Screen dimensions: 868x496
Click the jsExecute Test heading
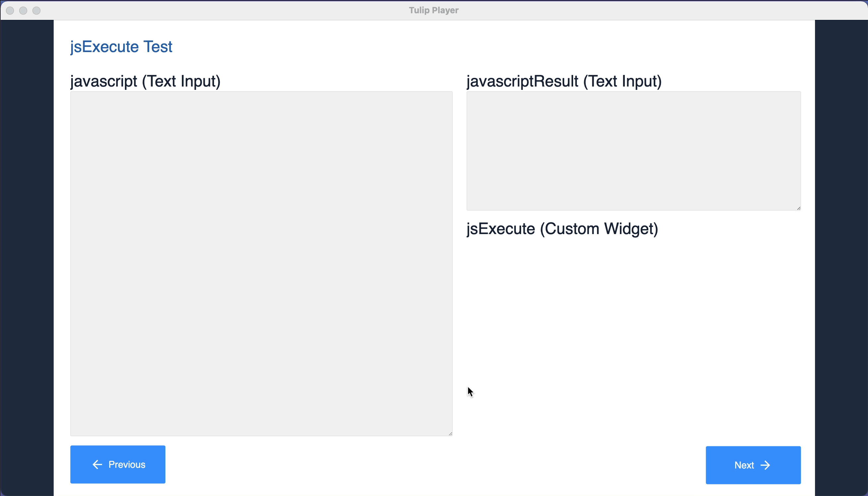pyautogui.click(x=121, y=47)
